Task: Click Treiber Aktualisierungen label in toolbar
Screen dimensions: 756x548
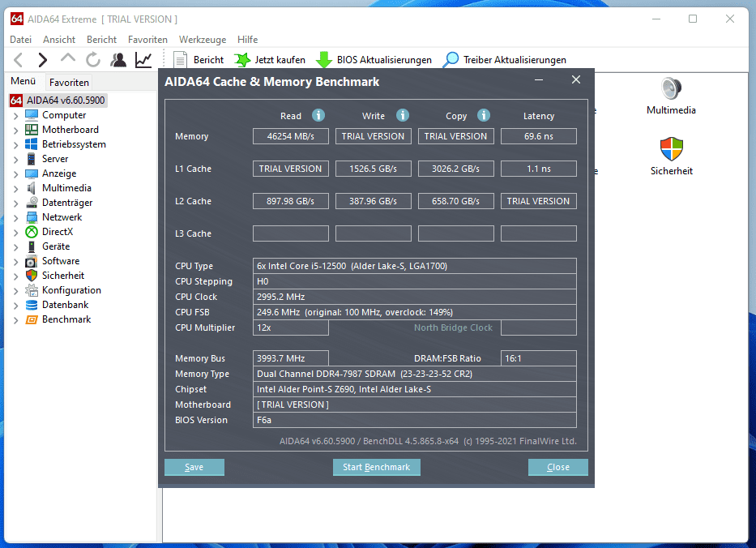Action: [x=515, y=60]
